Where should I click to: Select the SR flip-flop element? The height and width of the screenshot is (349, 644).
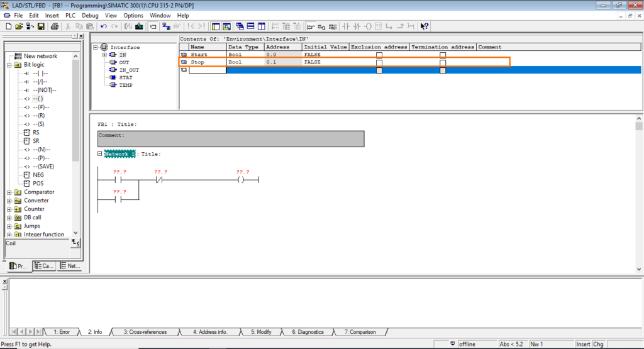36,141
